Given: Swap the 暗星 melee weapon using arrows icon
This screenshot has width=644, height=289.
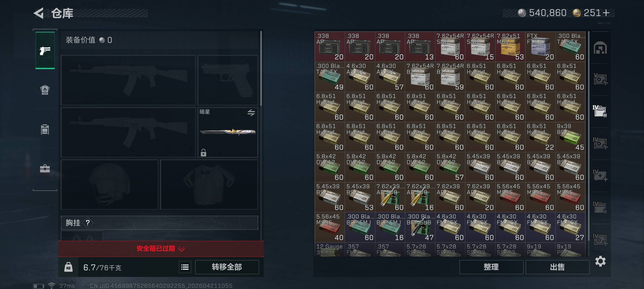Looking at the screenshot, I should tap(251, 113).
